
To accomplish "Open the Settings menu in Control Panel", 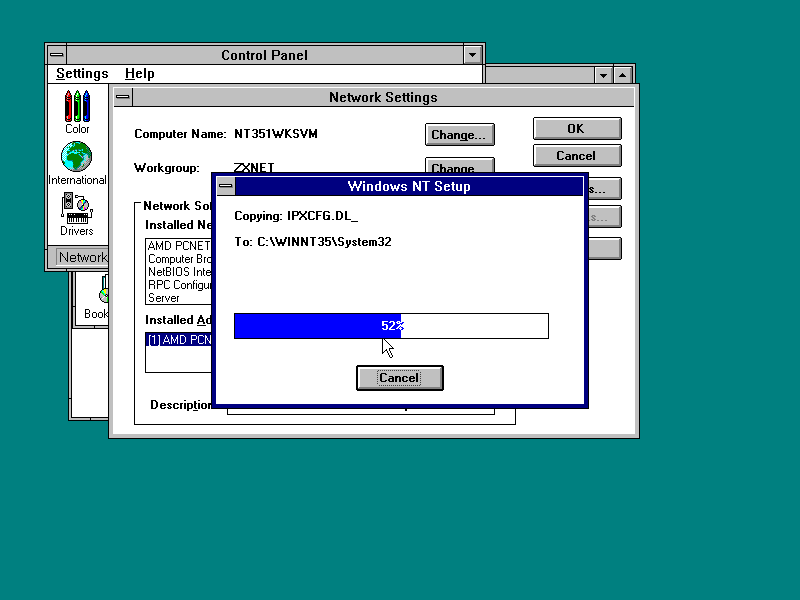I will [x=82, y=73].
